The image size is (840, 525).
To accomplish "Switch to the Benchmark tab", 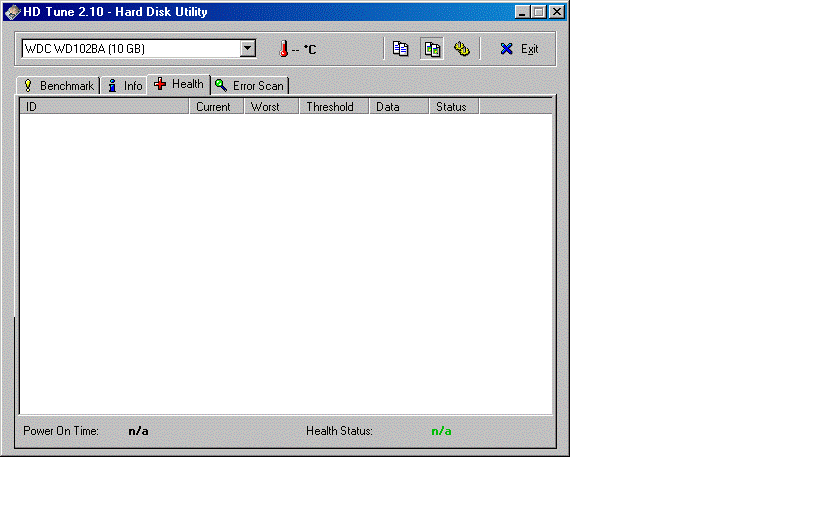I will pos(58,86).
